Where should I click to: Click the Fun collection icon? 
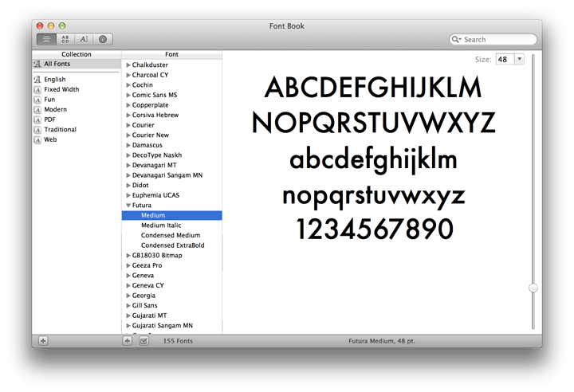pos(37,100)
